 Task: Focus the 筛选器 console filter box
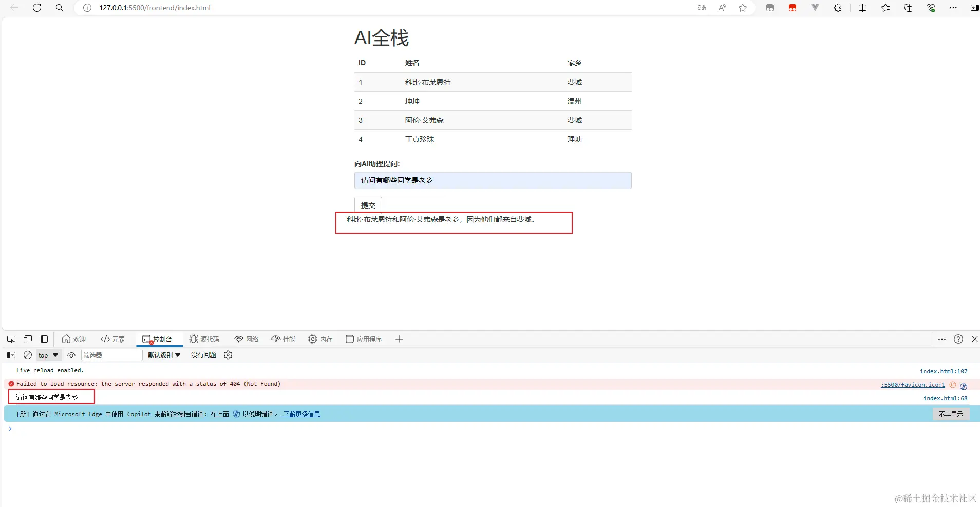(x=111, y=355)
